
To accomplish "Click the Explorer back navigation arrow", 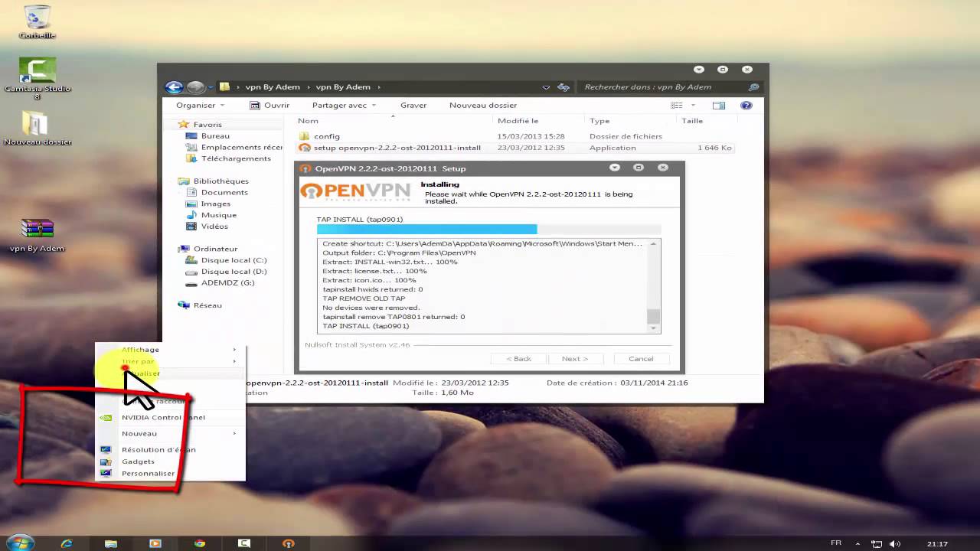I will (174, 87).
